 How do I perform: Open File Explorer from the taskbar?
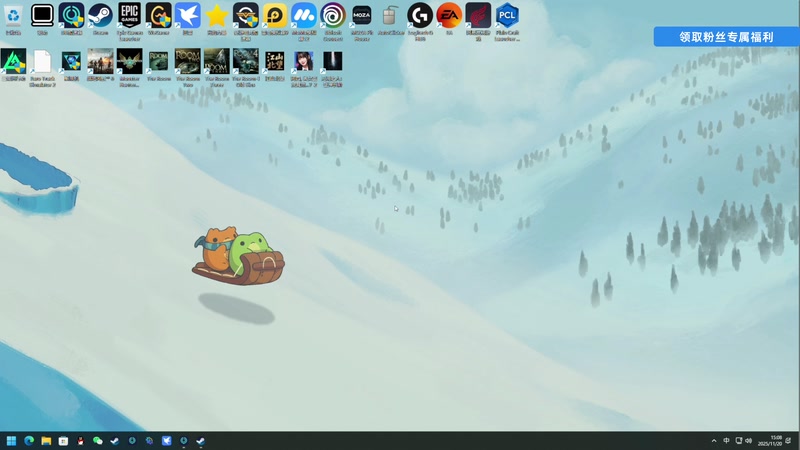(x=46, y=441)
